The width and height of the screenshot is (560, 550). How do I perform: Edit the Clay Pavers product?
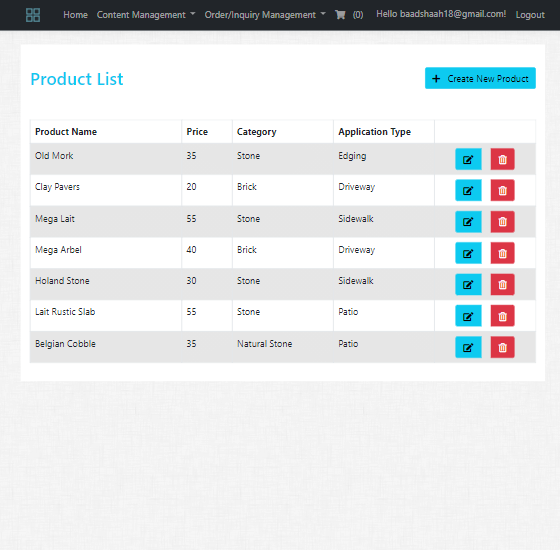(x=468, y=190)
